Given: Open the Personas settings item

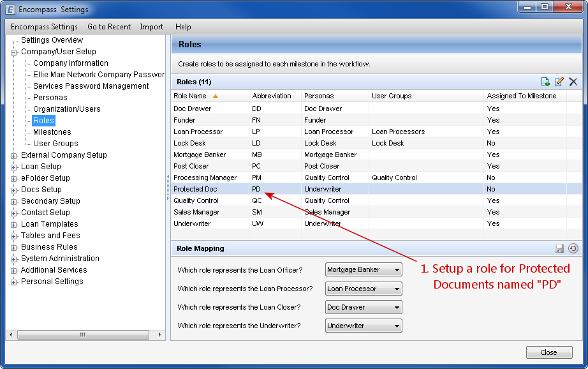Looking at the screenshot, I should 50,98.
